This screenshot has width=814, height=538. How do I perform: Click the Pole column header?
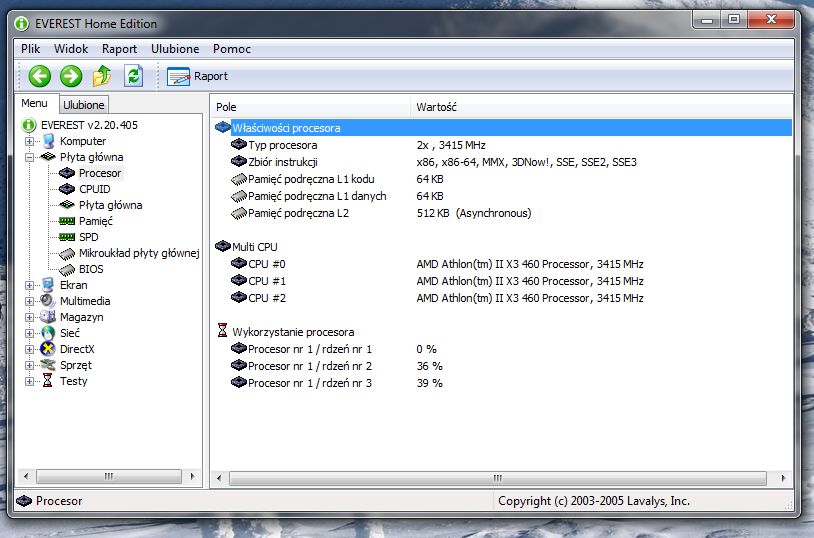311,107
